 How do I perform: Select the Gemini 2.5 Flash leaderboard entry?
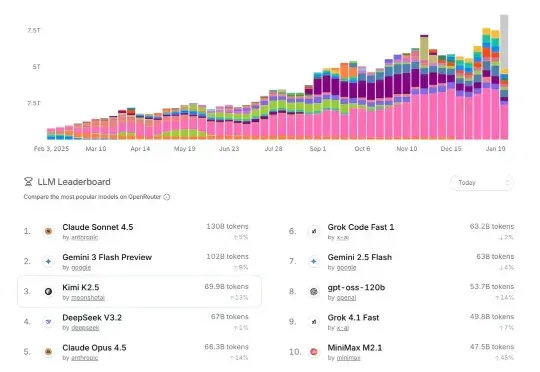(x=402, y=261)
